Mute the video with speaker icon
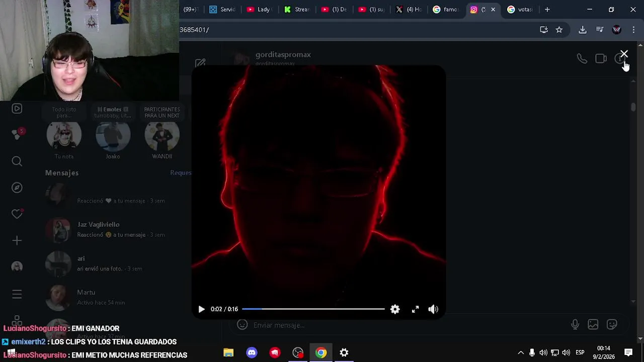Screen dimensions: 644x362 (433, 309)
